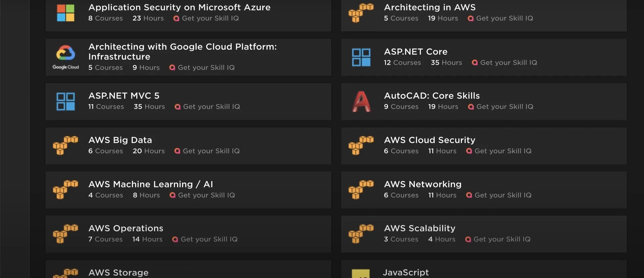This screenshot has height=278, width=644.
Task: Click Get your Skill IQ for AWS Cloud Security
Action: tap(503, 151)
